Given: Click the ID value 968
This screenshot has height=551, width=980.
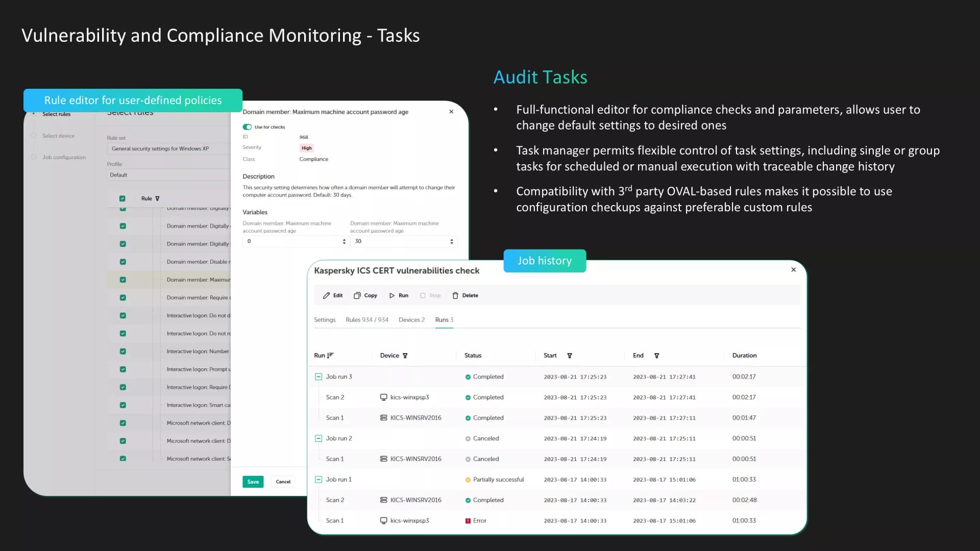Looking at the screenshot, I should tap(304, 137).
